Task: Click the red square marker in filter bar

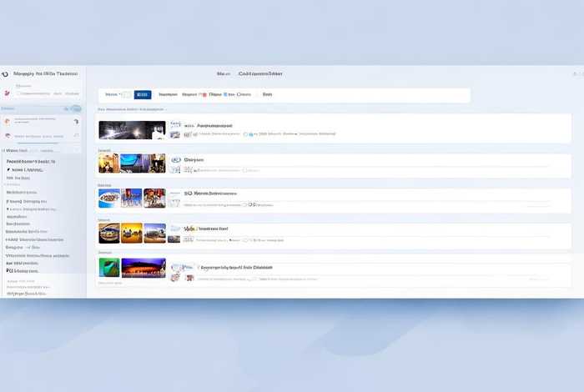Action: click(204, 94)
